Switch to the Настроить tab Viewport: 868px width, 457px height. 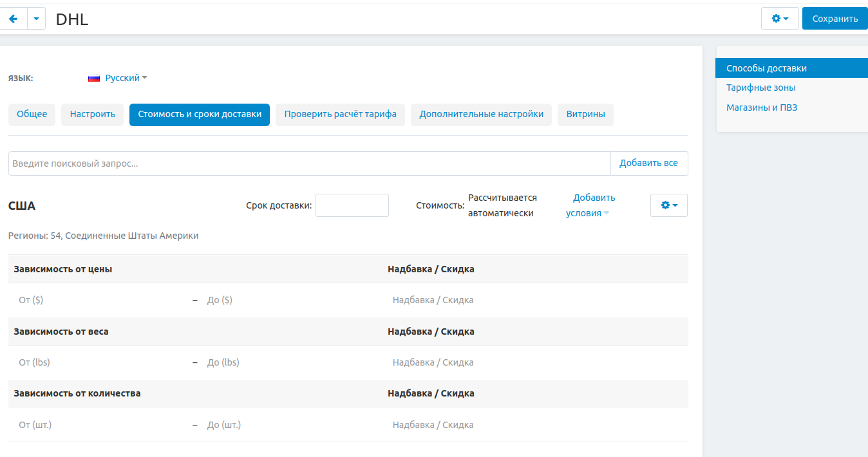(92, 115)
